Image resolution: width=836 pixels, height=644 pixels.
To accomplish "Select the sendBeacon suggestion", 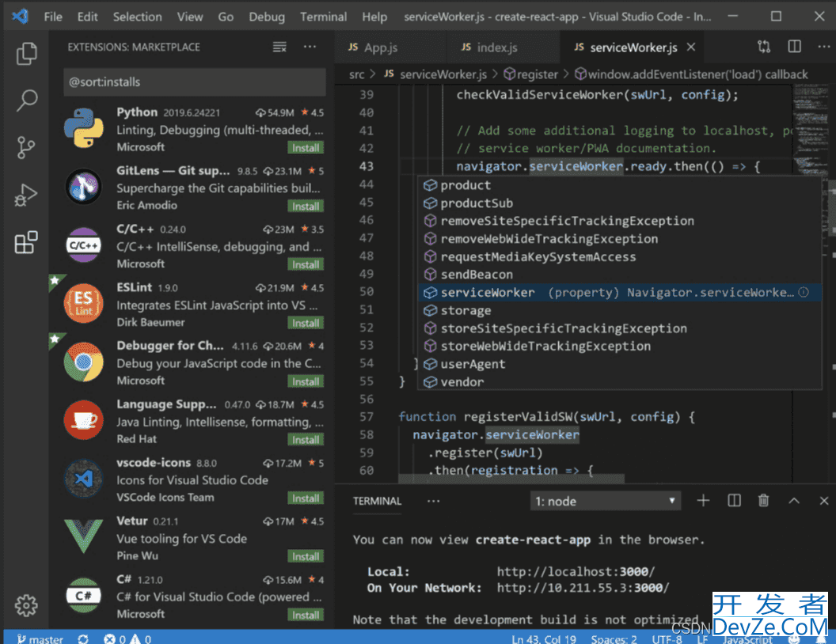I will point(619,275).
